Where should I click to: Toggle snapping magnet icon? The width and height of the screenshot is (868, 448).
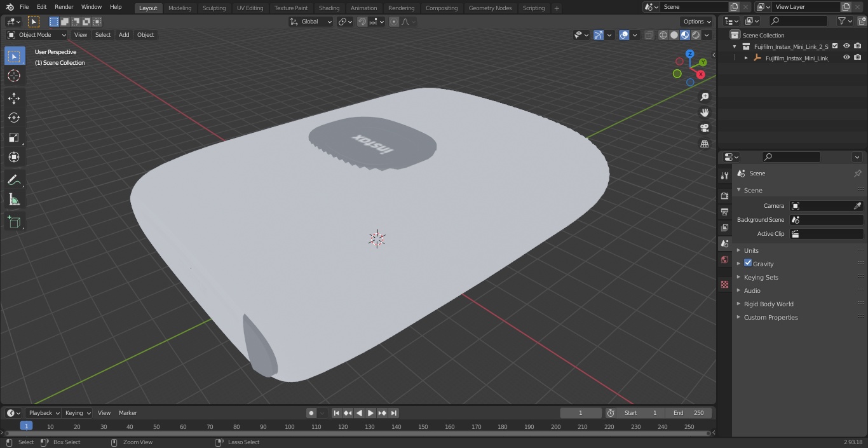pyautogui.click(x=362, y=22)
